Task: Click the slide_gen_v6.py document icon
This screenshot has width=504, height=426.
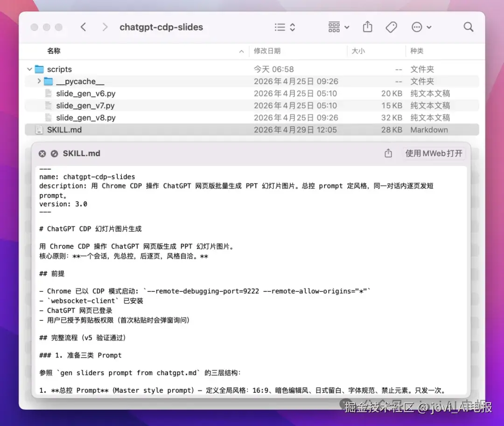Action: click(48, 93)
